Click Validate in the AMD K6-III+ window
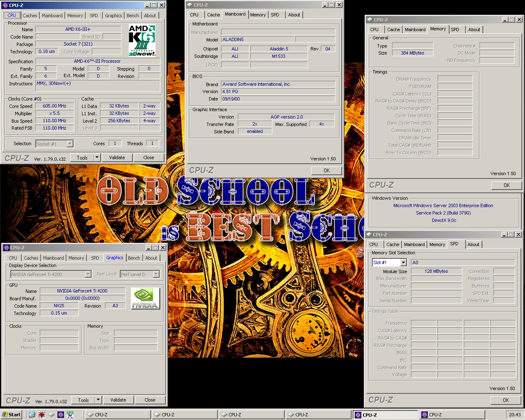 (117, 157)
